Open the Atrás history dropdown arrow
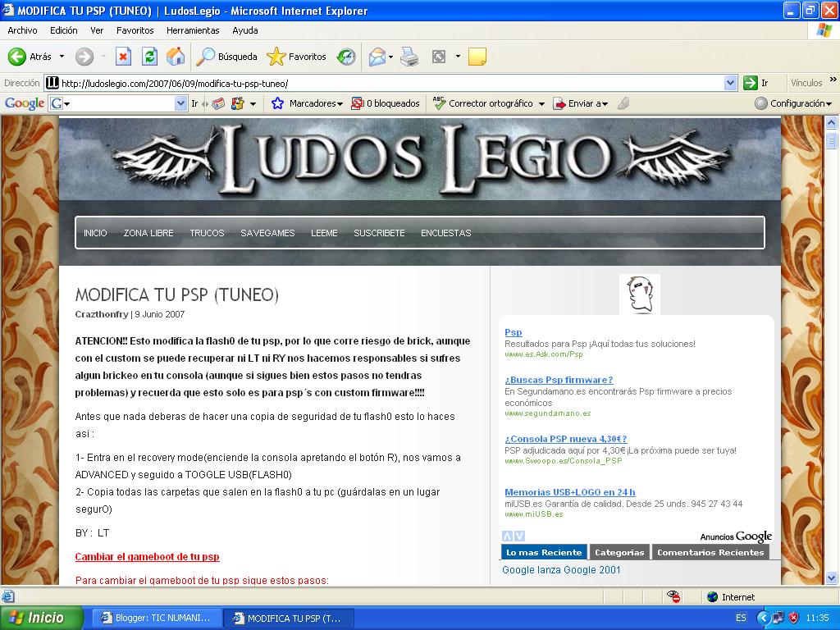The width and height of the screenshot is (840, 630). pos(62,57)
